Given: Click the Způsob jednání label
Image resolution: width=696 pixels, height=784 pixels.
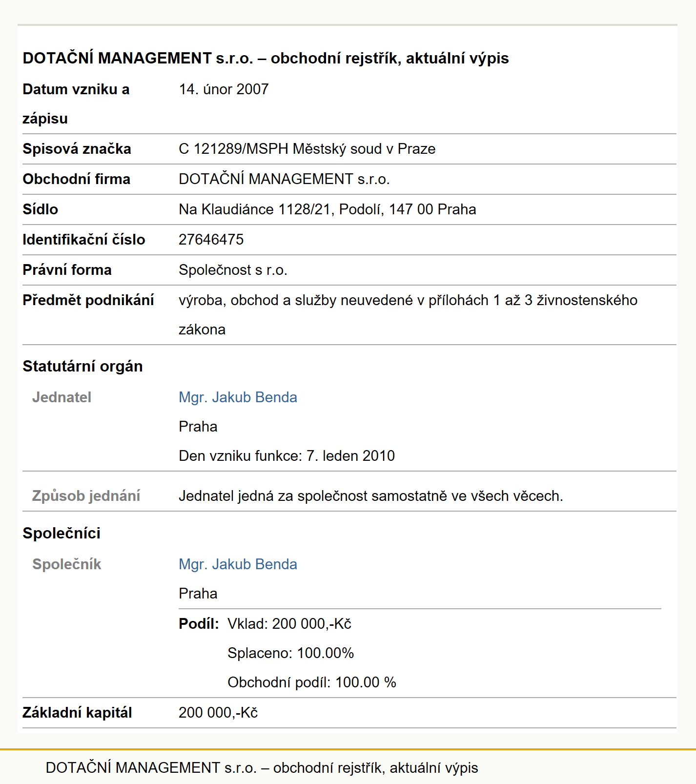Looking at the screenshot, I should (x=86, y=496).
